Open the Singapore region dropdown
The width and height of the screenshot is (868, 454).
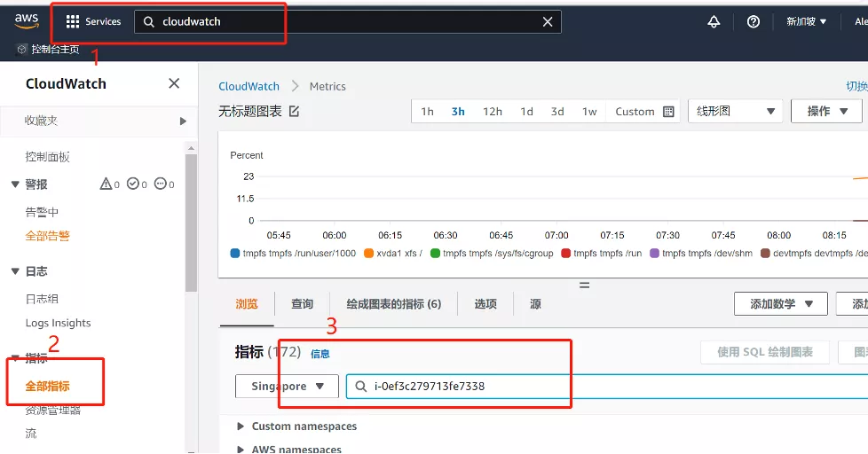click(x=287, y=386)
